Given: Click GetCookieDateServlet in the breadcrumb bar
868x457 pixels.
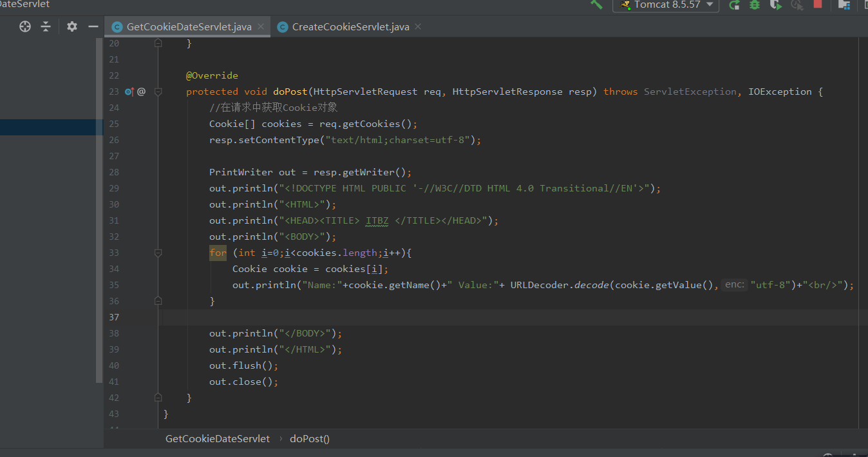Looking at the screenshot, I should [218, 438].
